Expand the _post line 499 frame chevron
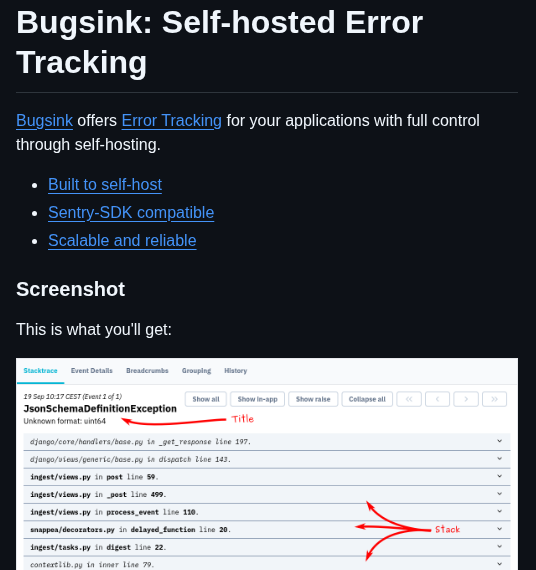 (x=499, y=494)
